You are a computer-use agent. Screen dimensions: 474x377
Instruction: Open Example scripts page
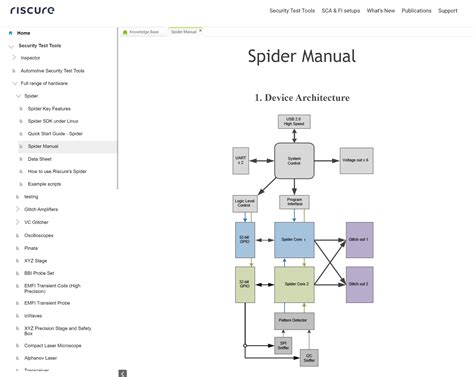click(x=44, y=184)
